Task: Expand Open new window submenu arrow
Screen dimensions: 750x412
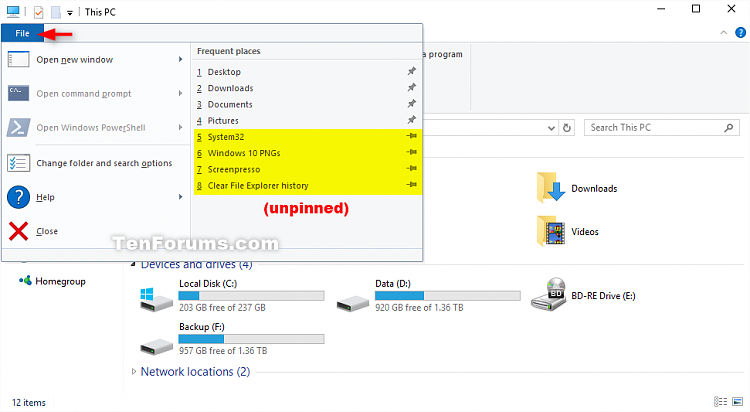Action: 180,59
